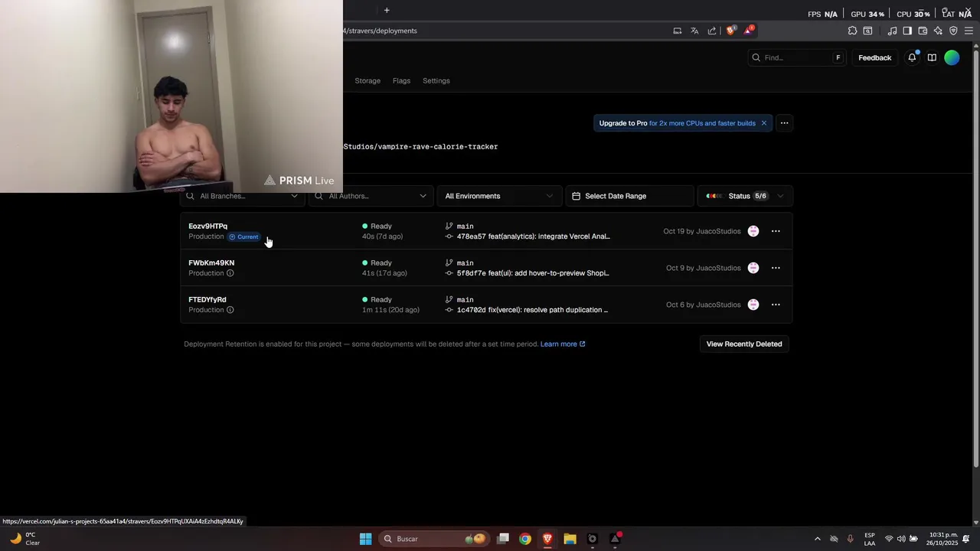The height and width of the screenshot is (551, 980).
Task: Open the browser hamburger menu
Action: click(x=969, y=31)
